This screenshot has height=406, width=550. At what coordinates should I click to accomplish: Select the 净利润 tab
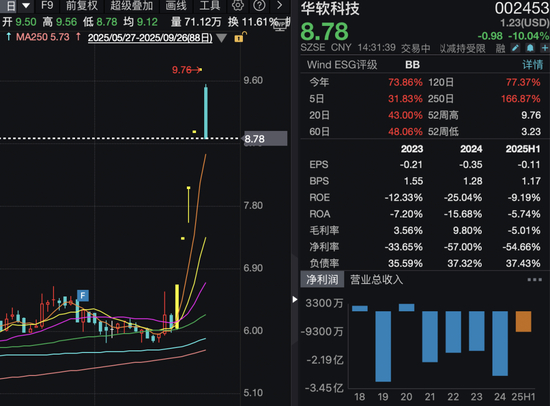322,280
